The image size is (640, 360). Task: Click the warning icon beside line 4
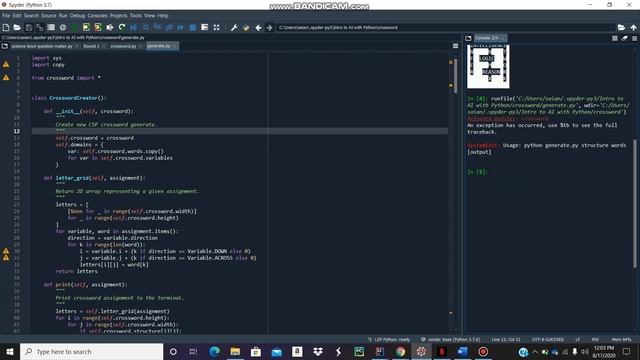[6, 78]
